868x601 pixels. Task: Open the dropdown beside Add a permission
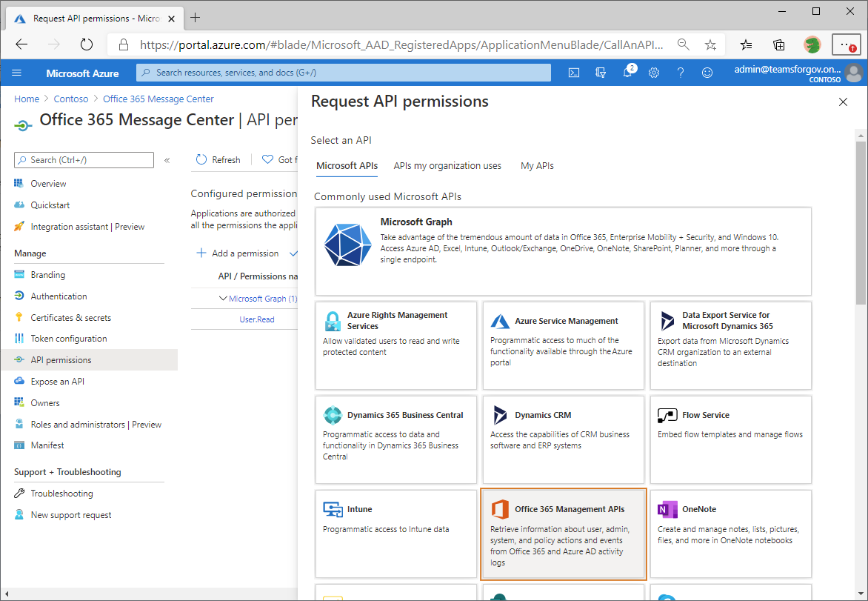pos(294,253)
